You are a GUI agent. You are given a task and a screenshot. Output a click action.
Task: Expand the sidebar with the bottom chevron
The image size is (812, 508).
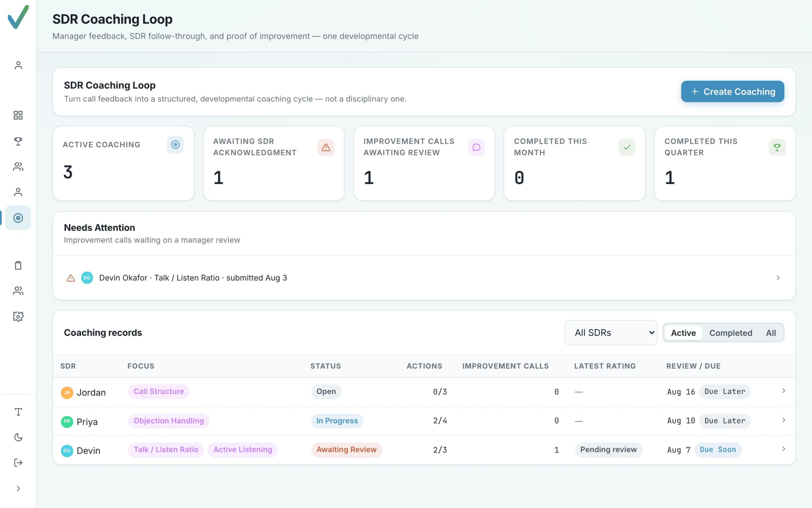coord(18,489)
